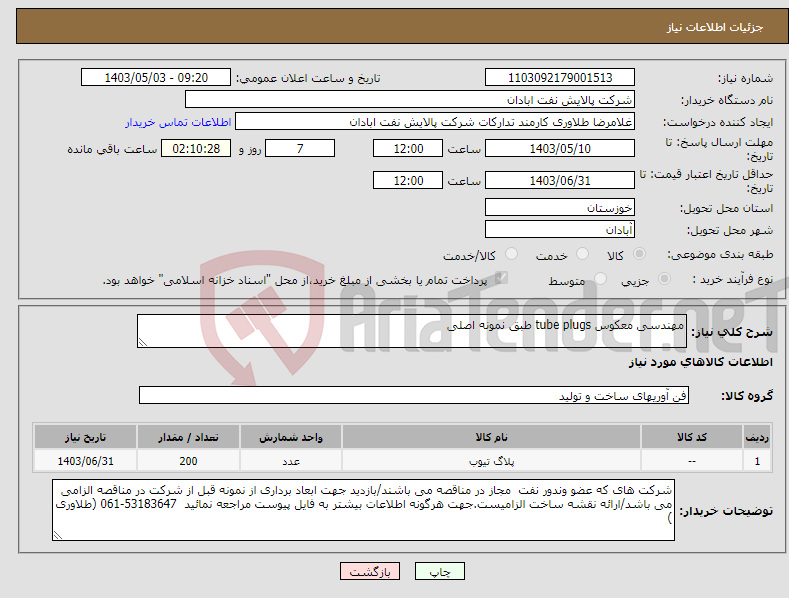The height and width of the screenshot is (598, 789).
Task: Click general description box with tube plugs
Action: (412, 331)
